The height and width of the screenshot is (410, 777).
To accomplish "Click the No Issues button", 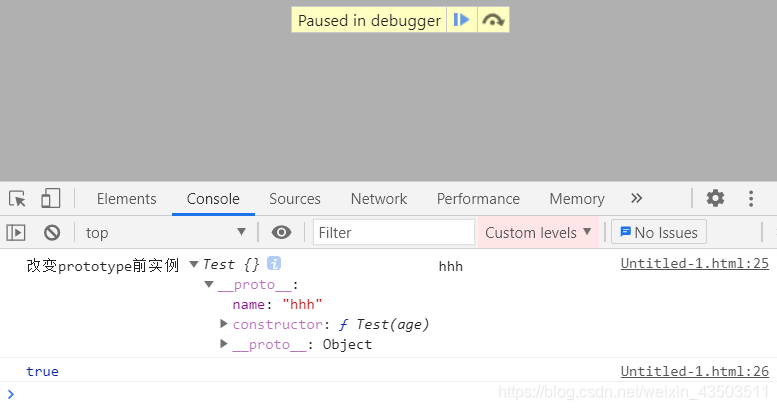I will (x=659, y=233).
